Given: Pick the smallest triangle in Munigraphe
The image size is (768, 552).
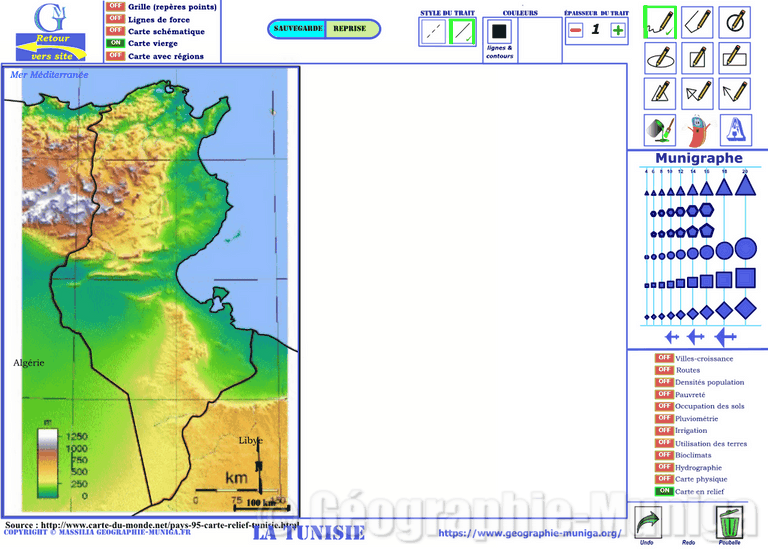Looking at the screenshot, I should (647, 193).
